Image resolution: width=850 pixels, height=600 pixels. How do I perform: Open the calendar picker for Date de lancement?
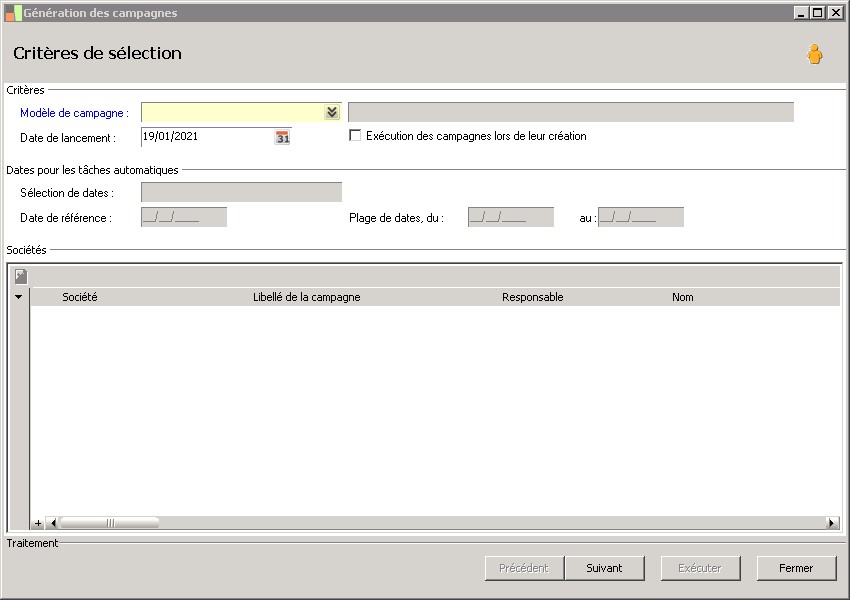tap(282, 137)
